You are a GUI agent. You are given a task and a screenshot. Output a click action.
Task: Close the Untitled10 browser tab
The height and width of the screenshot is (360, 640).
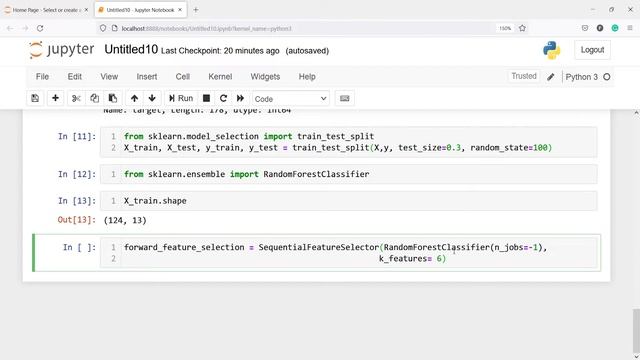[180, 10]
